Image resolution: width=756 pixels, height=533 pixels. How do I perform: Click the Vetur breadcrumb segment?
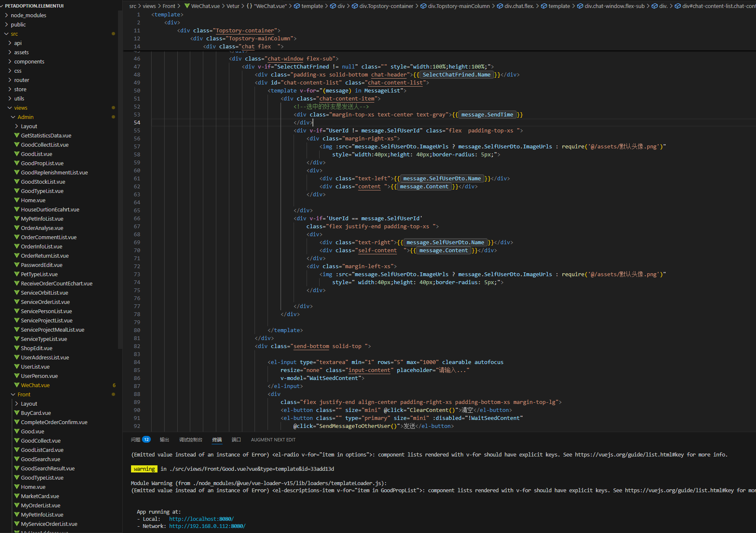pos(233,6)
